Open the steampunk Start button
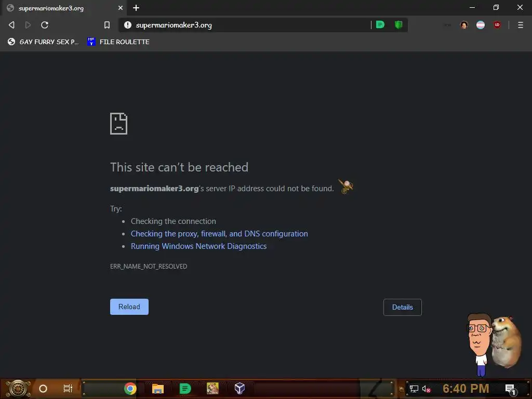 [x=18, y=389]
